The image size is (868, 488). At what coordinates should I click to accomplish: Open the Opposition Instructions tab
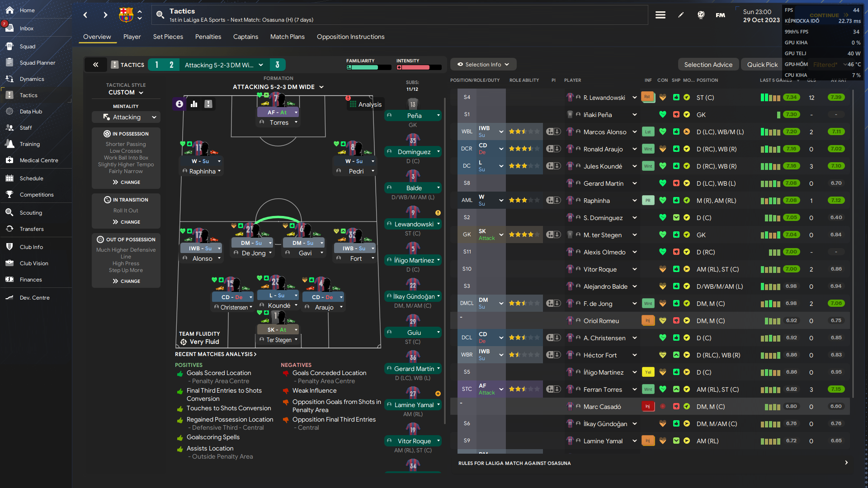click(x=350, y=37)
